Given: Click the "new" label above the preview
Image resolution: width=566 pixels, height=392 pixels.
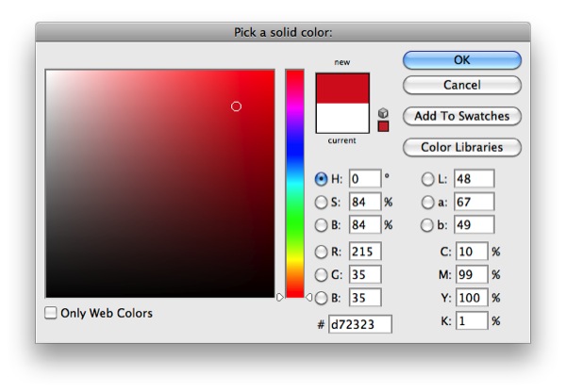Looking at the screenshot, I should point(342,62).
